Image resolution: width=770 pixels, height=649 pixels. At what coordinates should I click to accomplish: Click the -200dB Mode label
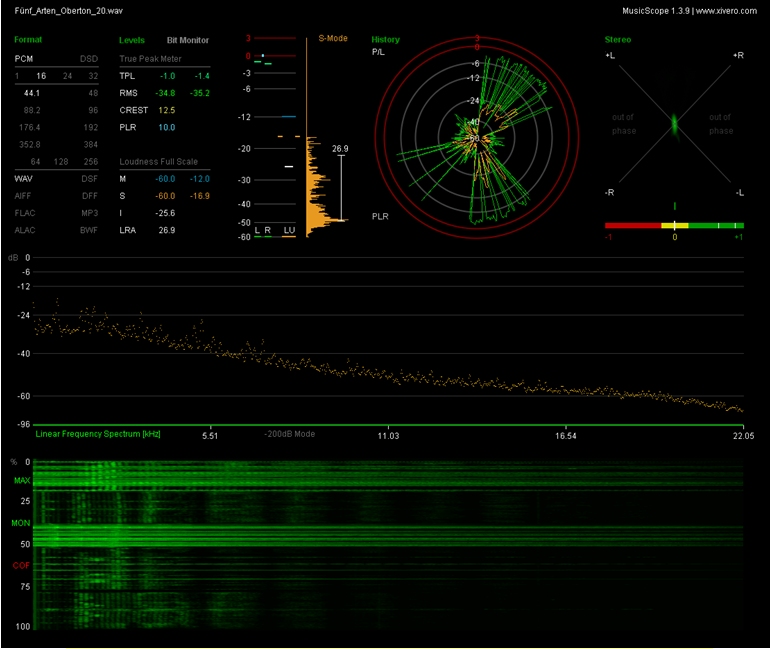point(290,435)
